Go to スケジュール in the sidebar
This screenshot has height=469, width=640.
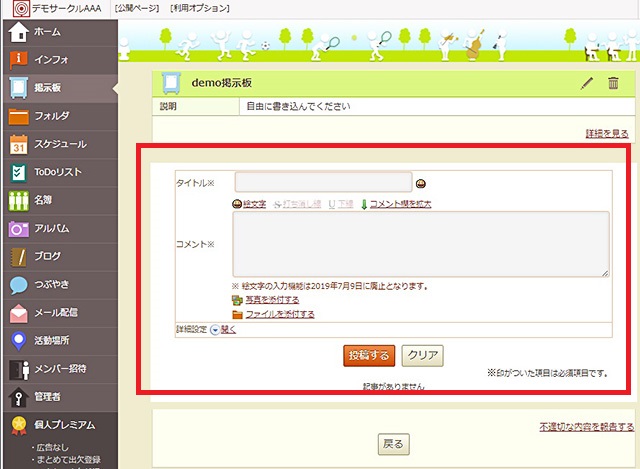click(60, 144)
